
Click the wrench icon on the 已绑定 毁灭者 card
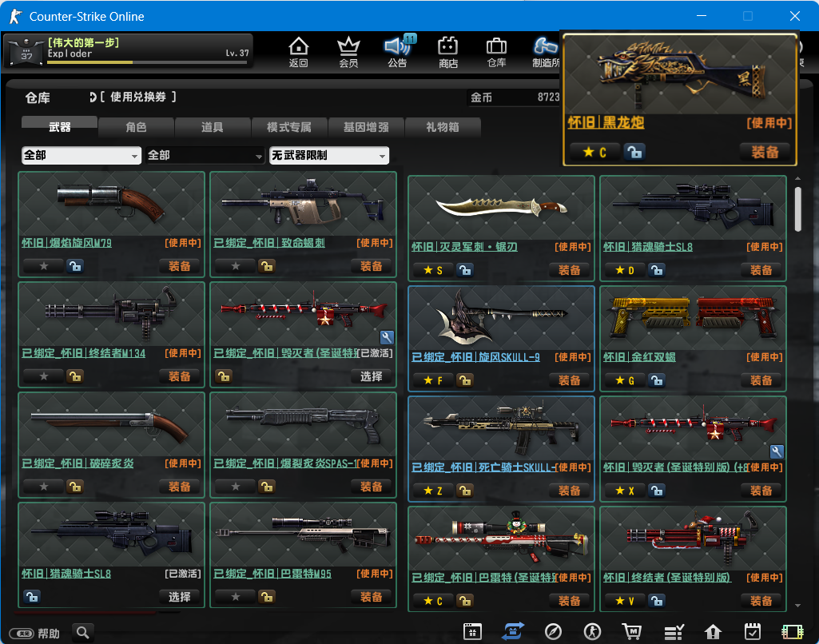pos(387,337)
